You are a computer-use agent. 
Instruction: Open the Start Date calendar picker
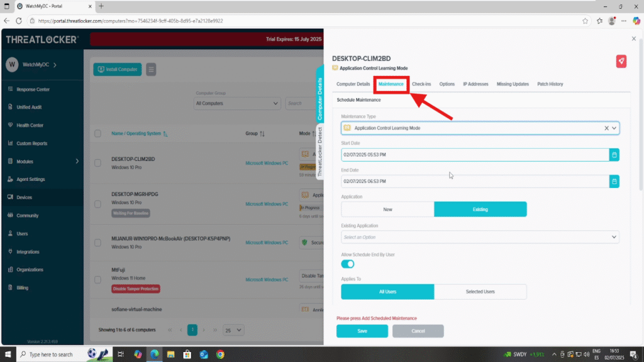[x=614, y=155]
